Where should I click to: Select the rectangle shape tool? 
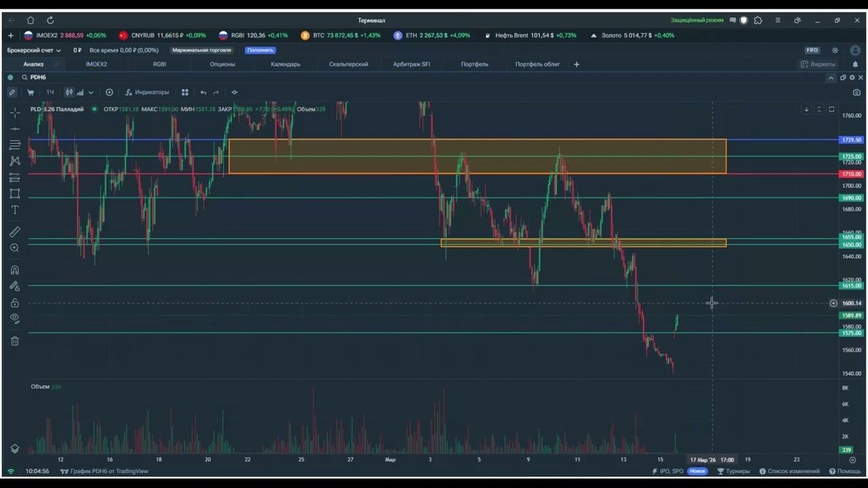15,194
